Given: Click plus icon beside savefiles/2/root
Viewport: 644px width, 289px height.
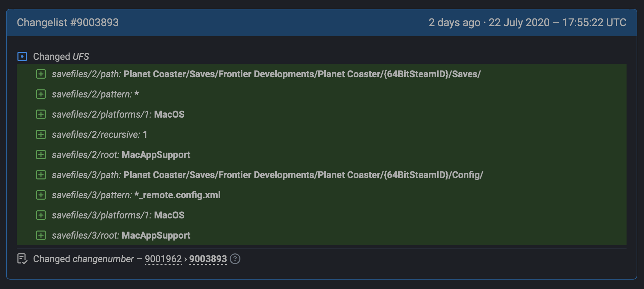Looking at the screenshot, I should [x=41, y=155].
